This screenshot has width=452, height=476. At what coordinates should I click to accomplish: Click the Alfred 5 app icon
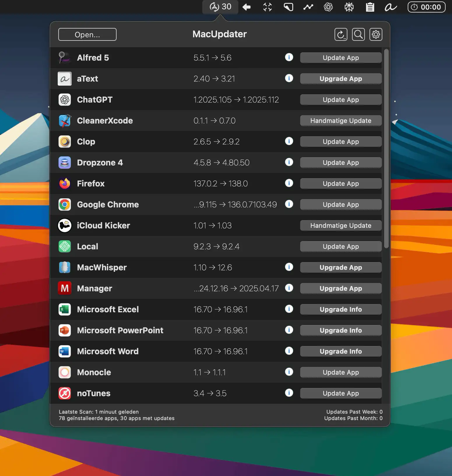(x=65, y=58)
